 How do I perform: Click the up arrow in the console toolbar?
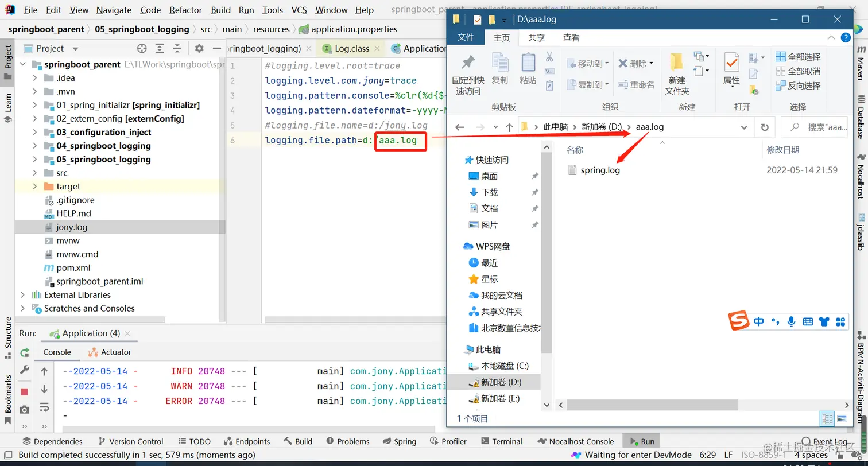click(x=44, y=372)
